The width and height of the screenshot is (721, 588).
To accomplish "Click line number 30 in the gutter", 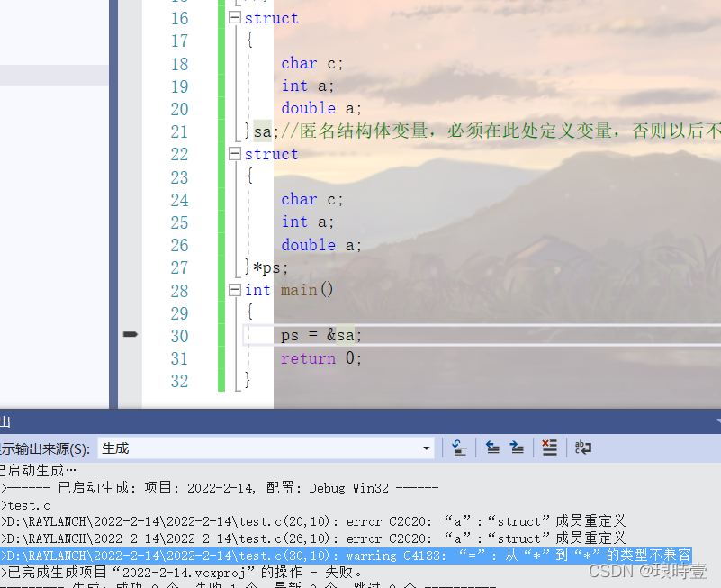I will click(x=179, y=336).
